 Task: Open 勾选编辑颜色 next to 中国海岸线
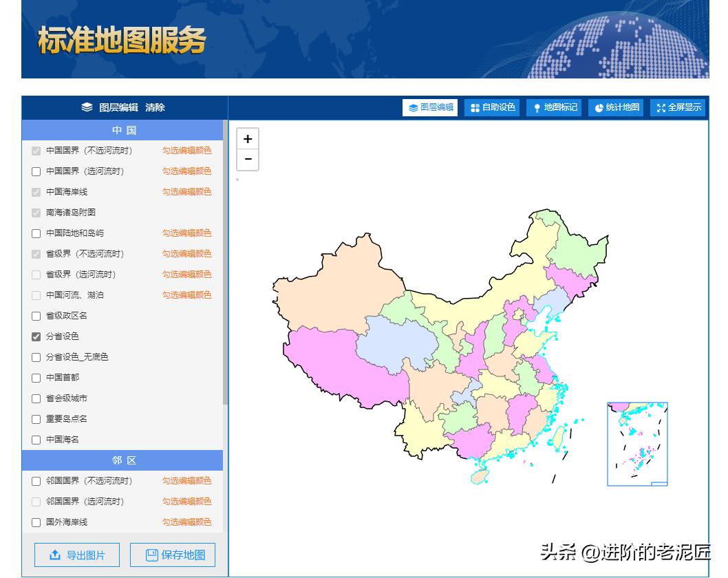point(186,192)
